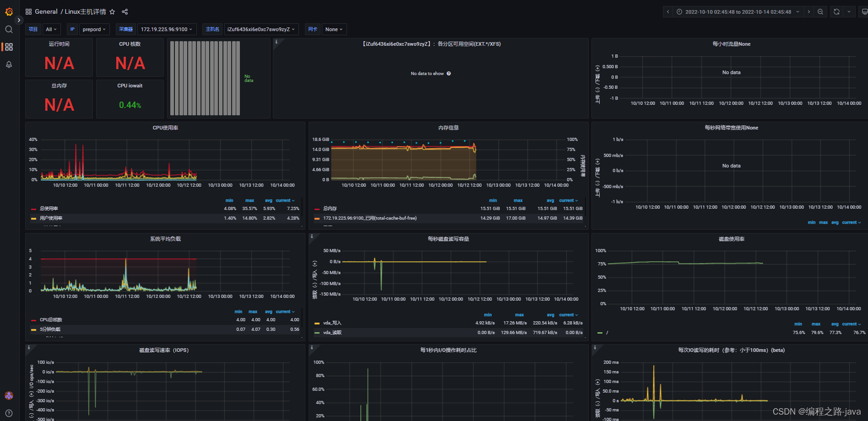Click the dashboards grid icon beside General

(x=28, y=11)
